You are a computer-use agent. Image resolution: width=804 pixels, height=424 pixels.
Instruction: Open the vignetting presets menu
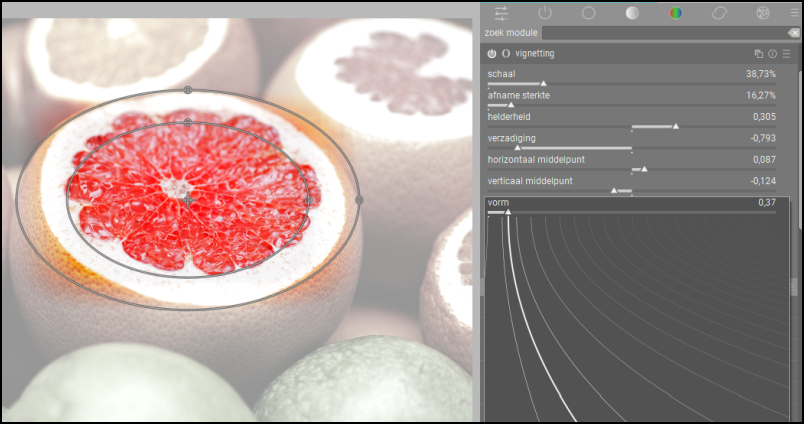787,54
